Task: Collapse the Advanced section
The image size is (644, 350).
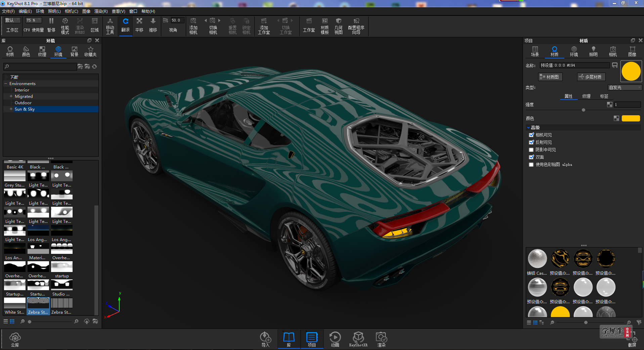Action: 528,127
